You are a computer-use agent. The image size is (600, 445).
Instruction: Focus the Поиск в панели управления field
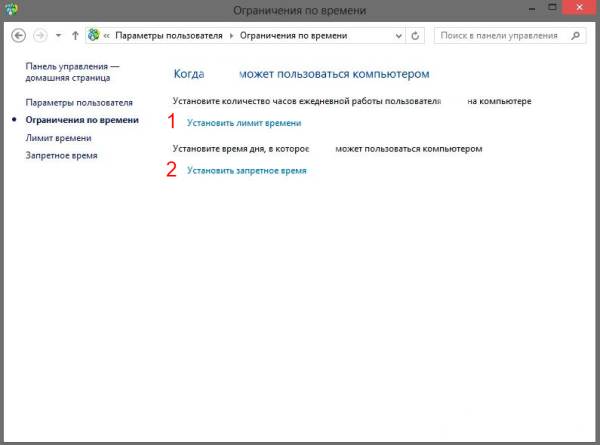(x=498, y=35)
